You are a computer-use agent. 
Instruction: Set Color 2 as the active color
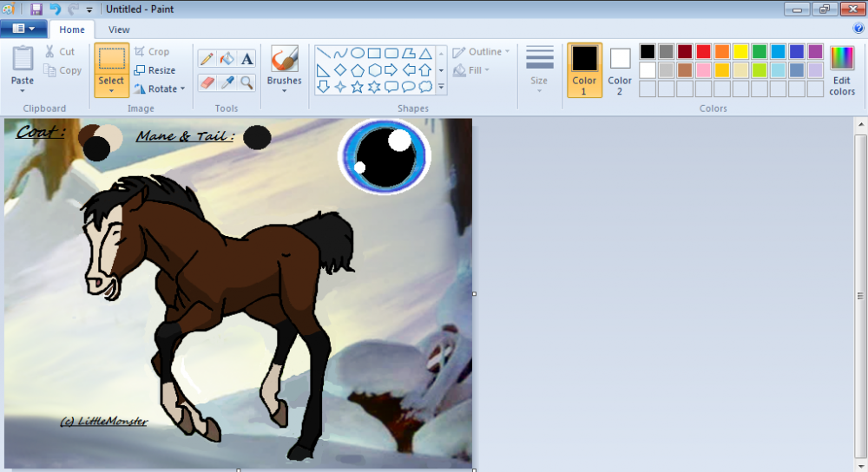pos(620,69)
